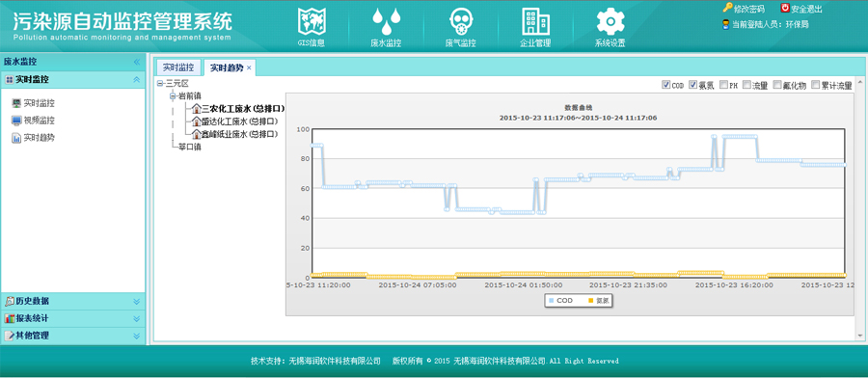Click house icon beside 盛达化工废水
Screen dimensions: 868x378
[197, 121]
